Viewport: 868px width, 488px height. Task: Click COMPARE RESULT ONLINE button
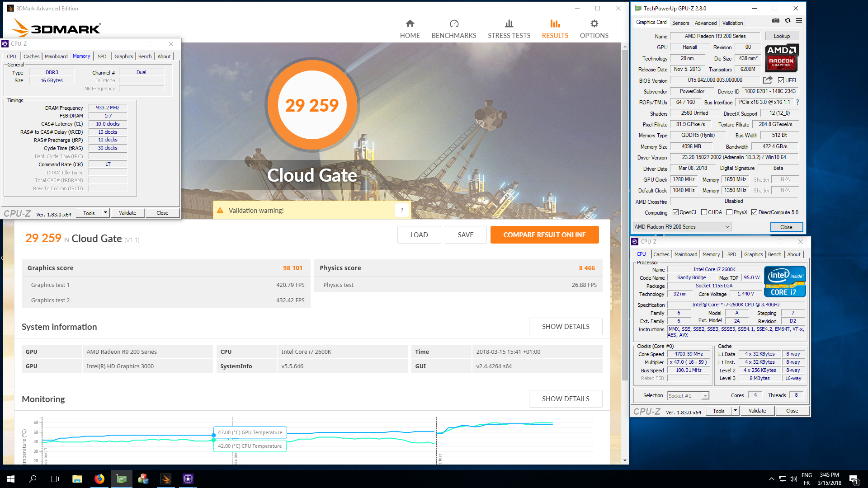click(x=544, y=235)
